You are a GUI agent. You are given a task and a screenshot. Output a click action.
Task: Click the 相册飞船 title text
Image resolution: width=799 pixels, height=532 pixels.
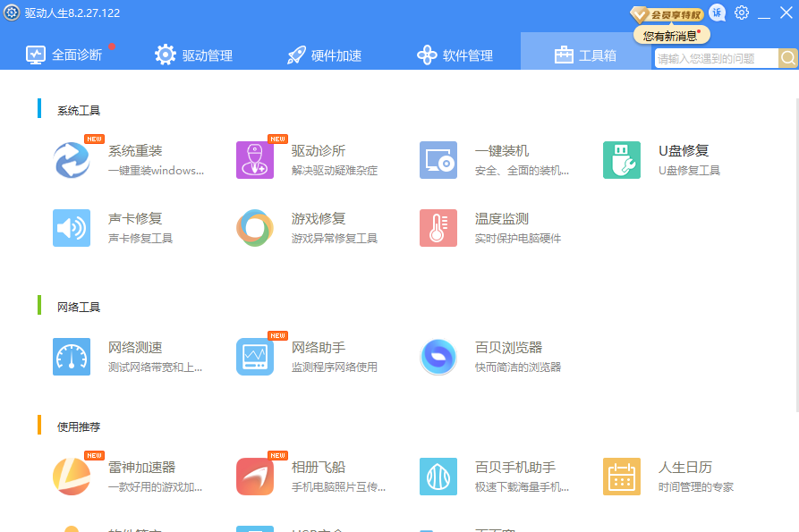pyautogui.click(x=319, y=467)
